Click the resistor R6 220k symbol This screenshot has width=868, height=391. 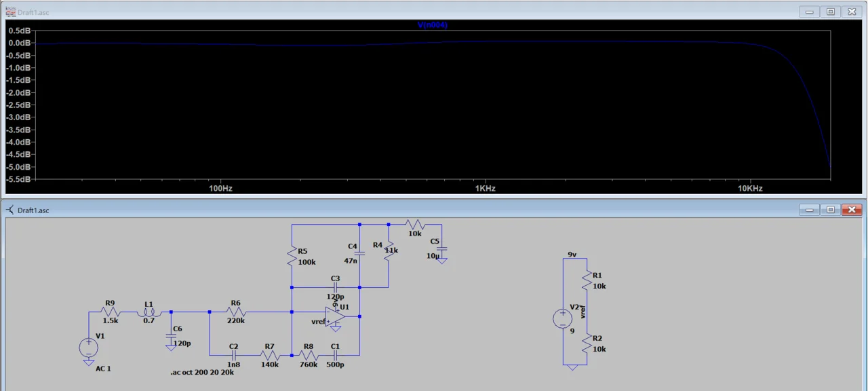coord(235,312)
